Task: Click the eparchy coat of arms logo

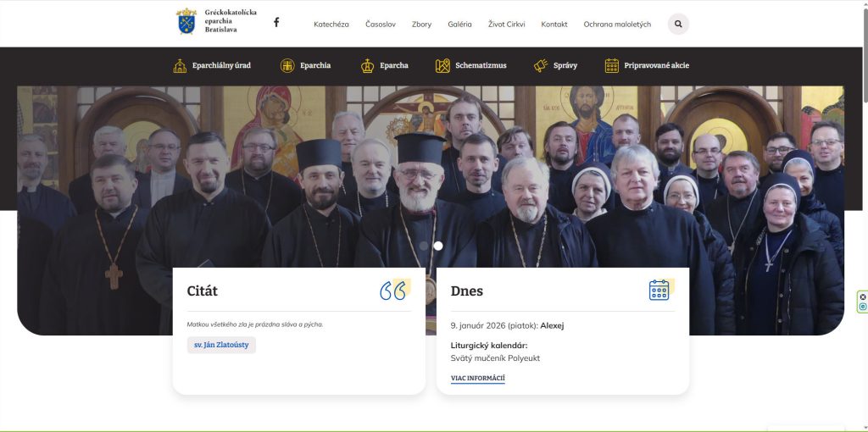Action: (186, 21)
